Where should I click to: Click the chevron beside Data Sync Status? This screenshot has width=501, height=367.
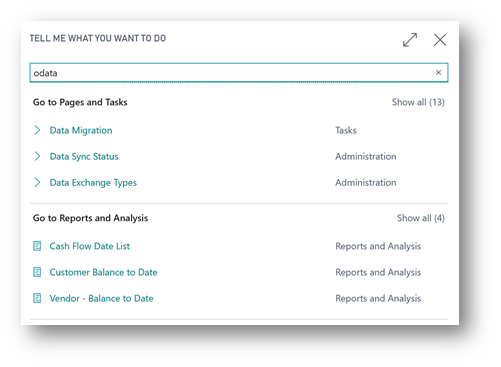[37, 156]
